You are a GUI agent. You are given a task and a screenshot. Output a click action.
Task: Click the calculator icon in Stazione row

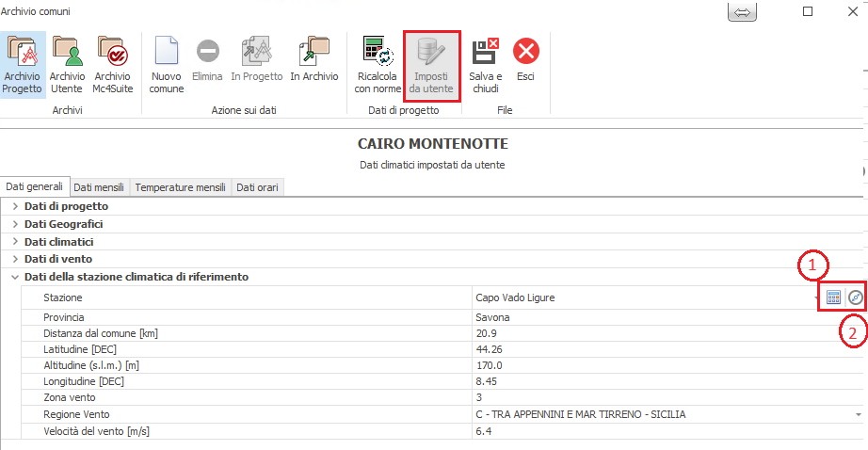pos(833,297)
